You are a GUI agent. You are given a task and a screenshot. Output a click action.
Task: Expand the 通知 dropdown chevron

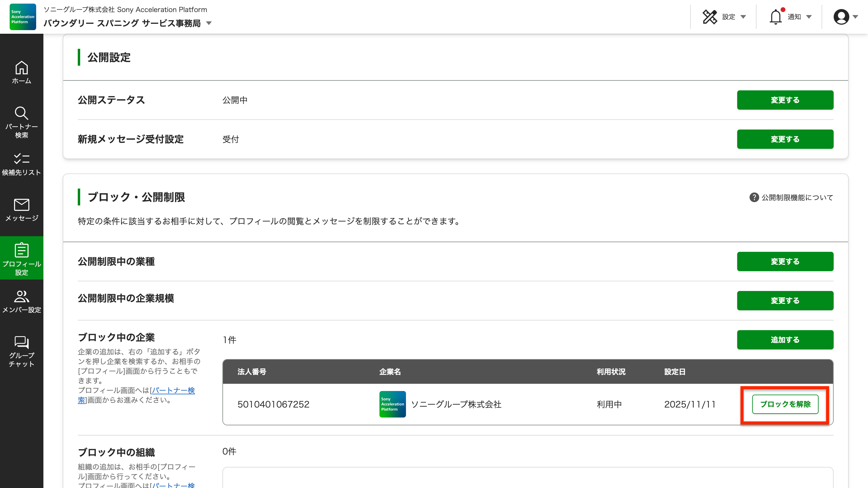pyautogui.click(x=809, y=17)
